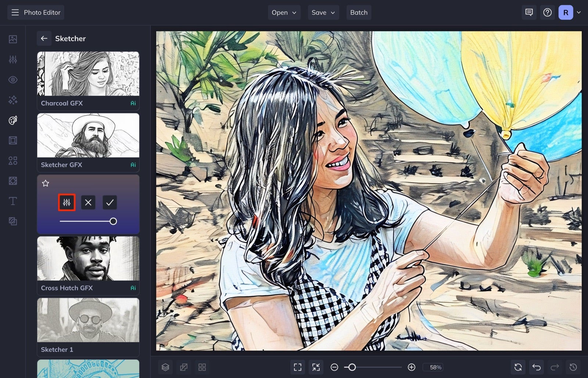The width and height of the screenshot is (588, 378).
Task: Open the AI sparkles effects panel
Action: pos(13,100)
